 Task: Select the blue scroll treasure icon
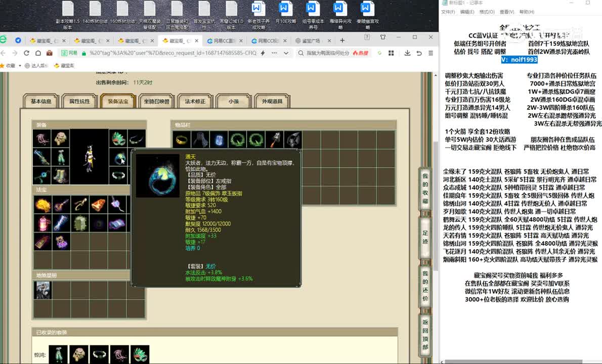[x=61, y=223]
